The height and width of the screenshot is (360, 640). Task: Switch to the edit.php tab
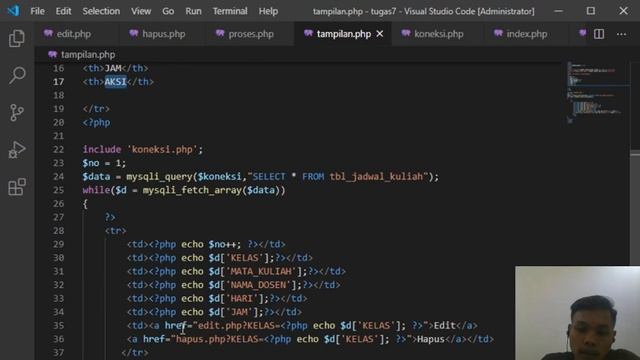pyautogui.click(x=74, y=34)
